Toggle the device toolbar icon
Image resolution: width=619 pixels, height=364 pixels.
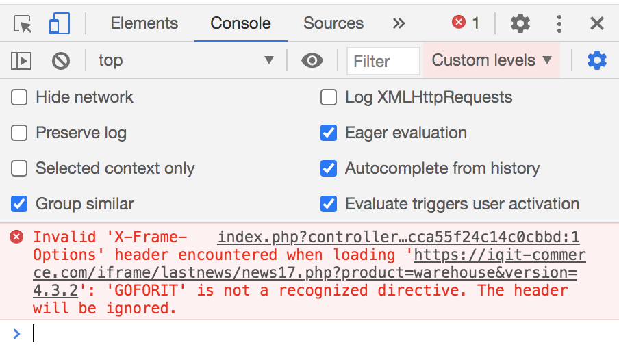pyautogui.click(x=60, y=24)
